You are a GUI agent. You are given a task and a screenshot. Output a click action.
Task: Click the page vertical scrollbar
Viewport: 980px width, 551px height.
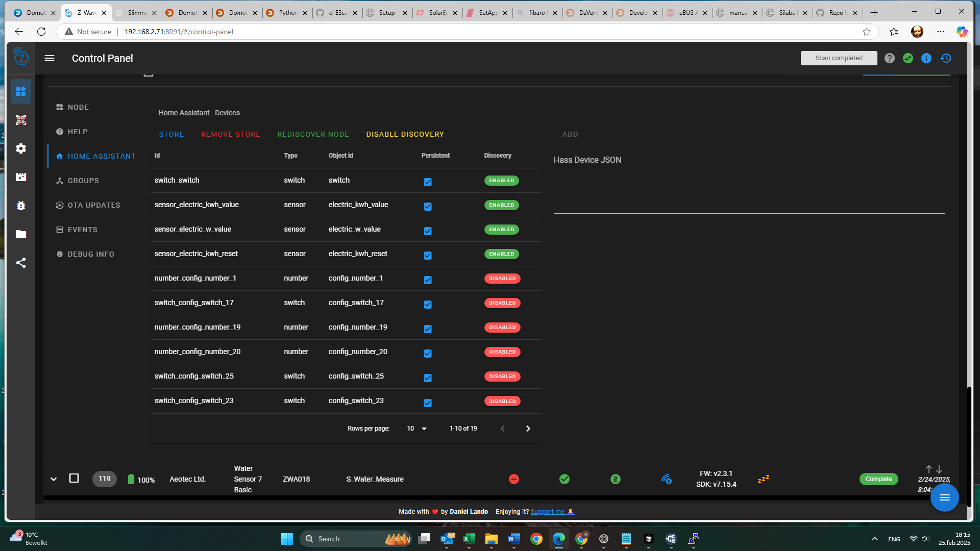[969, 446]
